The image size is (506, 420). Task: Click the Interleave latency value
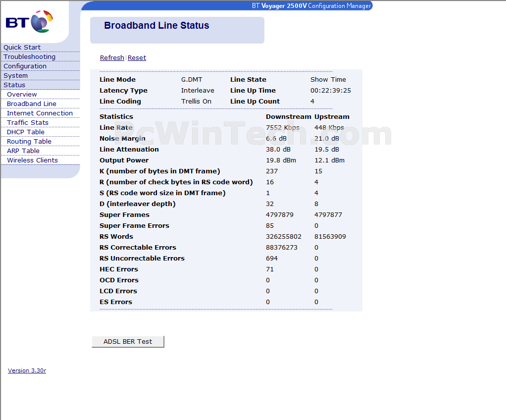coord(198,91)
